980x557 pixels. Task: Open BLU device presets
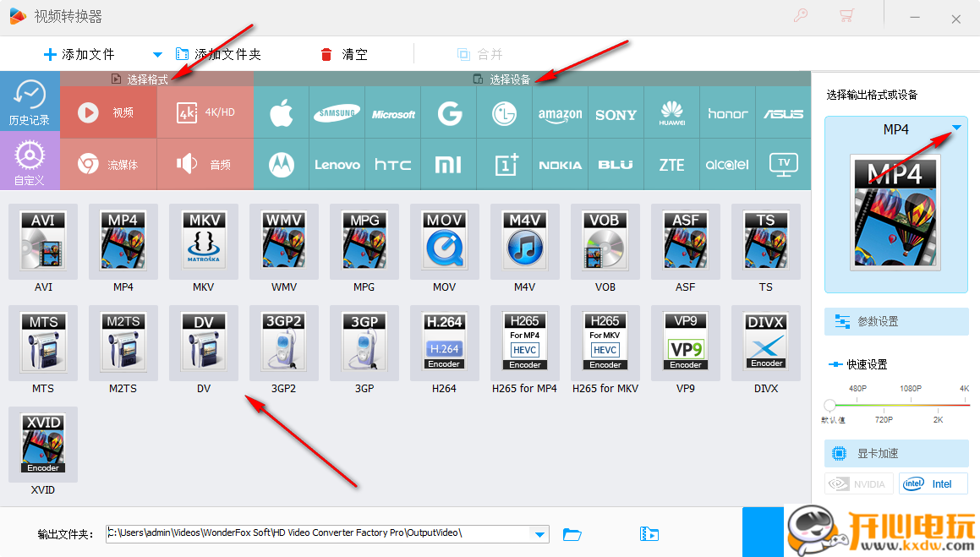(x=616, y=164)
